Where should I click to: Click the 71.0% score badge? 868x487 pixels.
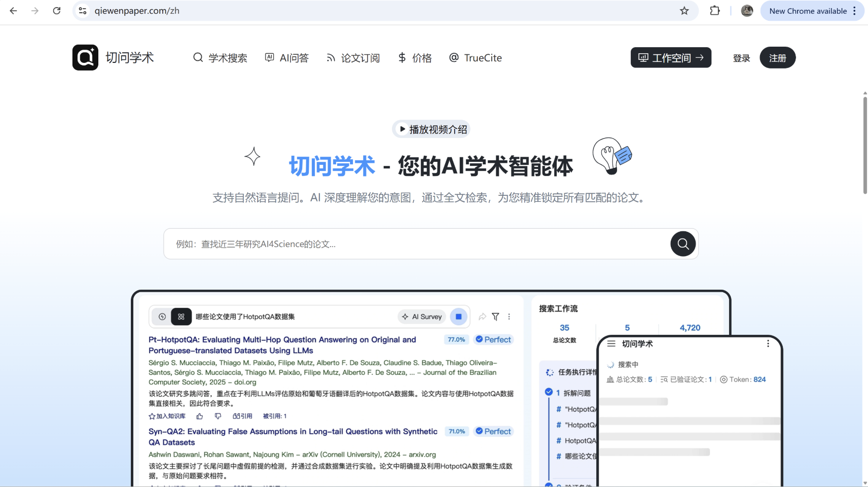point(456,431)
